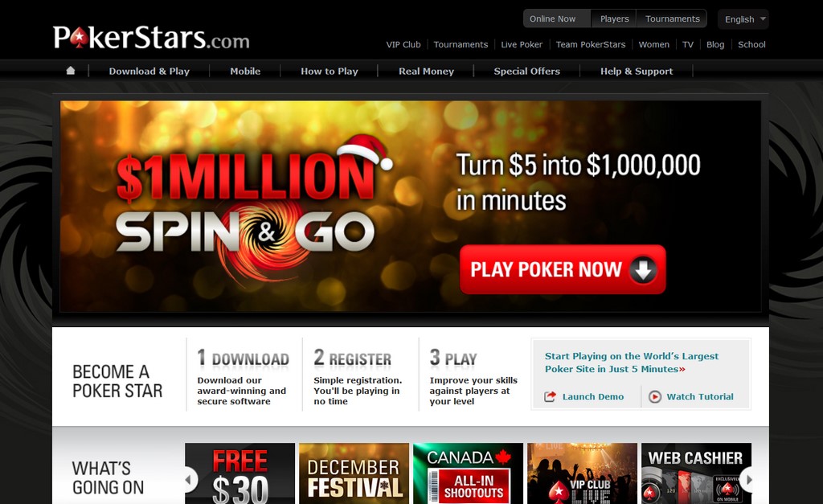
Task: Click the Launch Demo icon
Action: tap(550, 397)
